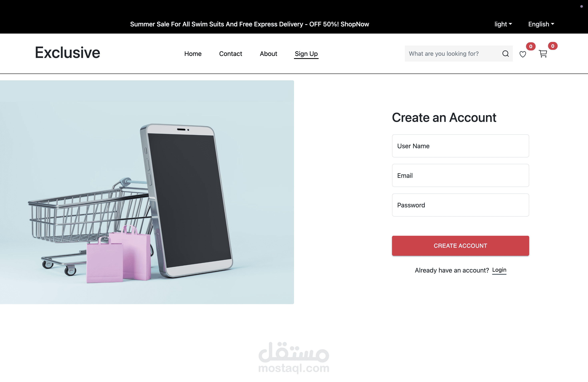This screenshot has width=588, height=382.
Task: Follow the Login link
Action: [499, 270]
